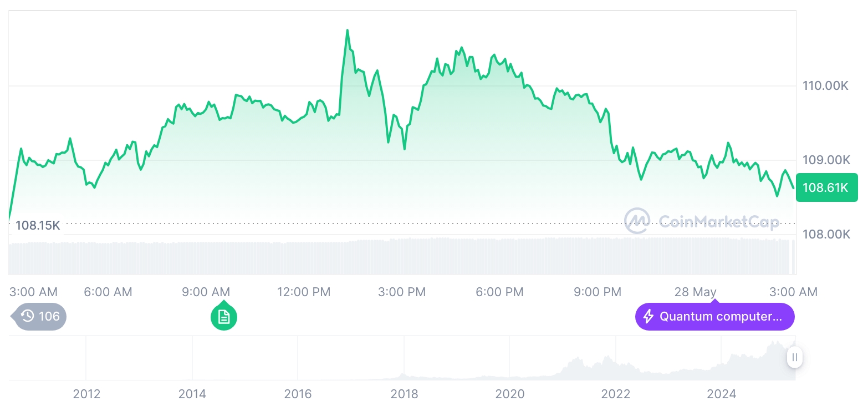Click the 110.00K price axis label
The image size is (868, 406).
pyautogui.click(x=826, y=86)
